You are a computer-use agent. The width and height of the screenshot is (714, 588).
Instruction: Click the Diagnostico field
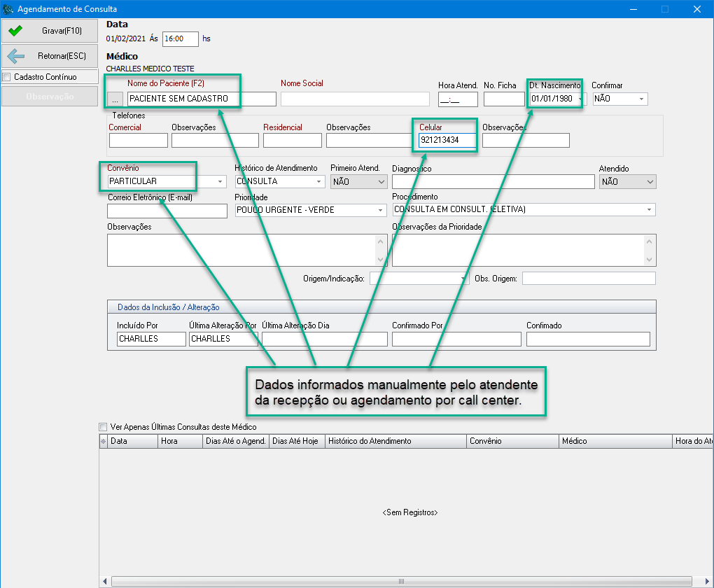(493, 182)
